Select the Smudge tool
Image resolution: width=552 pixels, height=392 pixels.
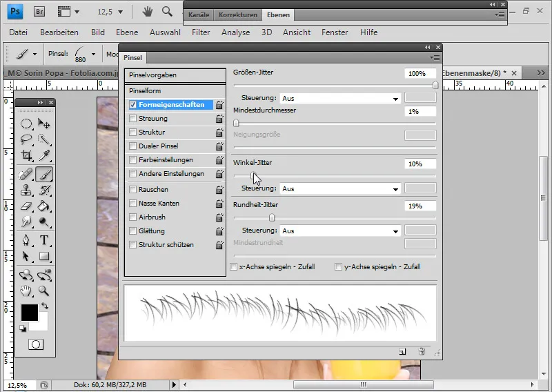(26, 222)
